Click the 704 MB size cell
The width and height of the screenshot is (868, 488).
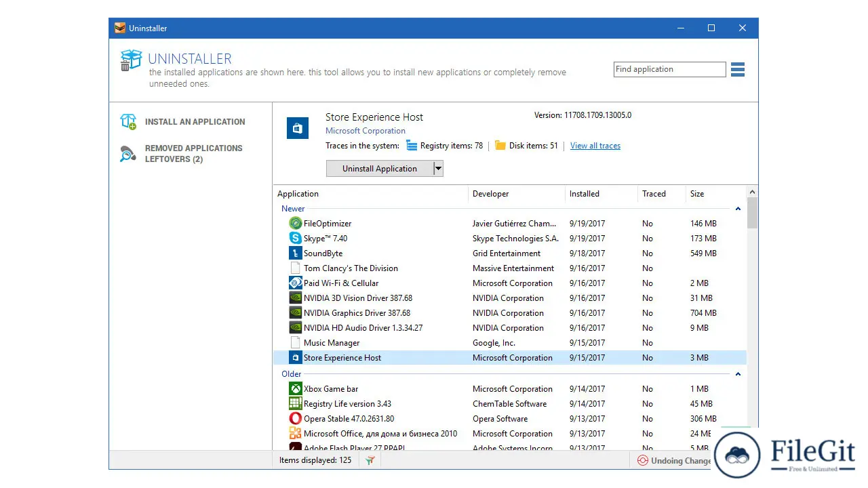[703, 313]
